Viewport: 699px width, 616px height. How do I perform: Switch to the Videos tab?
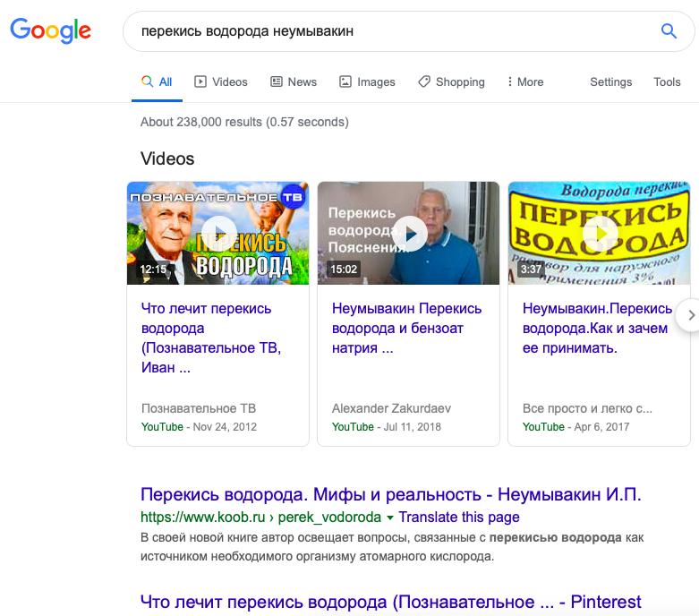click(221, 82)
